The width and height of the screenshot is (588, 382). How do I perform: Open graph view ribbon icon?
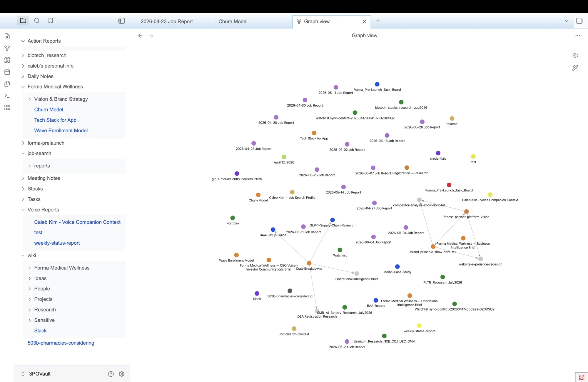point(7,48)
